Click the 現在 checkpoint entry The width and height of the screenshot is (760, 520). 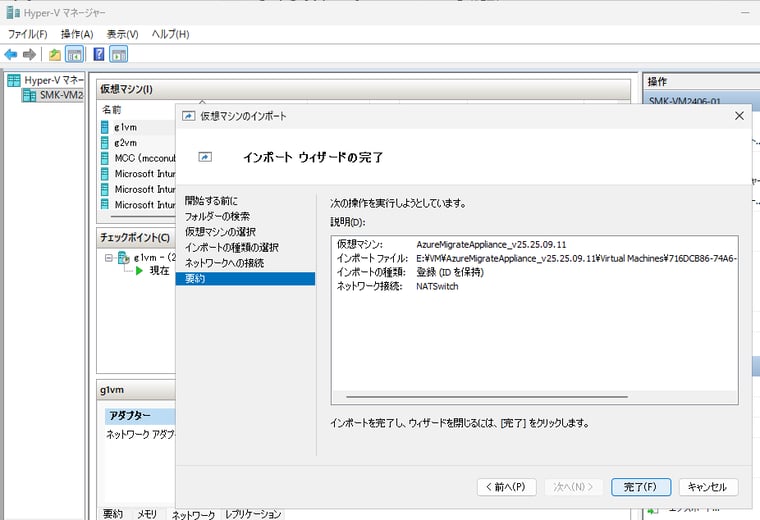point(159,270)
